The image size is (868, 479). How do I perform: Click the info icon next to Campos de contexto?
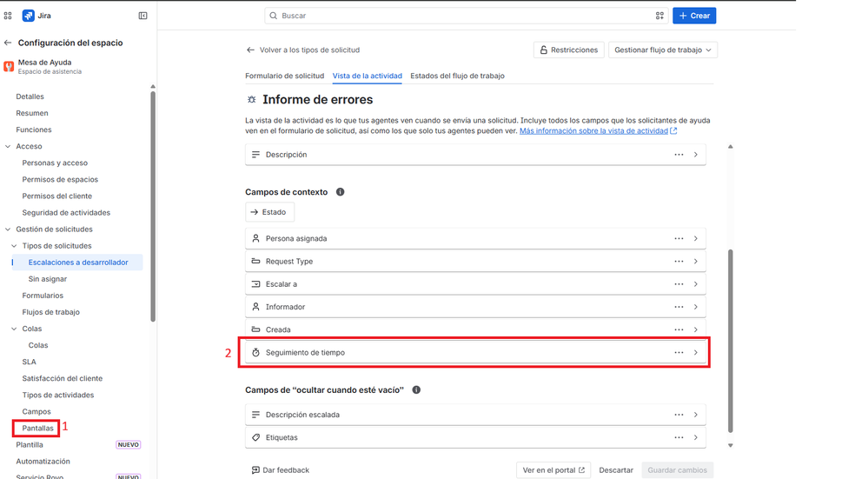pos(340,192)
